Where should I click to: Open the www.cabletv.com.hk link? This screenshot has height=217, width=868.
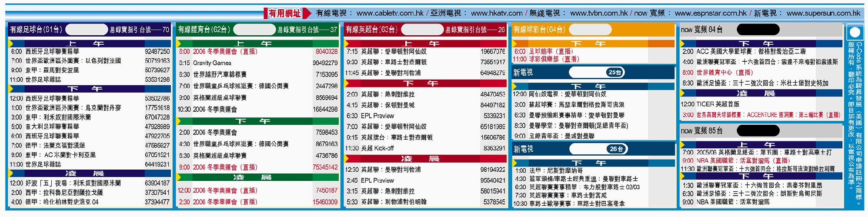pos(390,13)
